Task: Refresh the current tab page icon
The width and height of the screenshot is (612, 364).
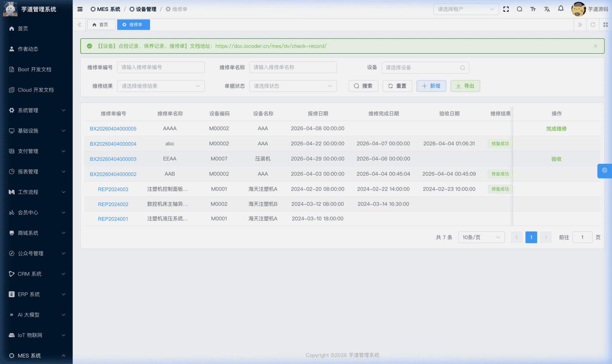Action: (593, 25)
